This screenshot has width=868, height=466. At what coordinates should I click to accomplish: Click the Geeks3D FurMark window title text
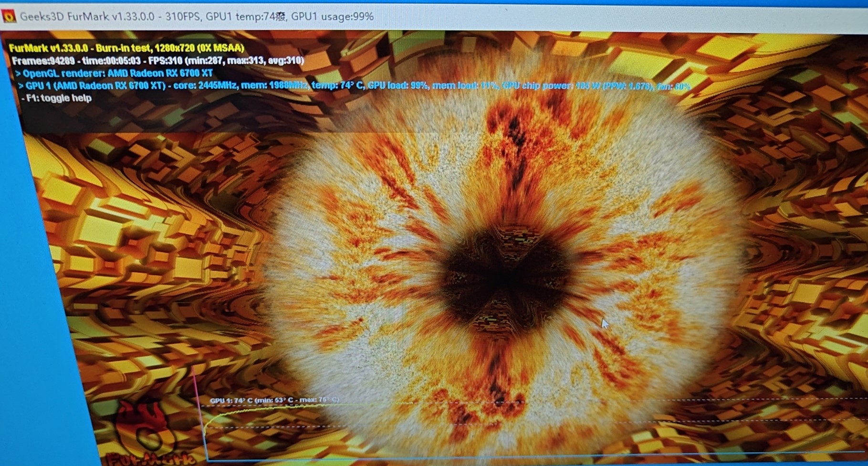(x=197, y=17)
